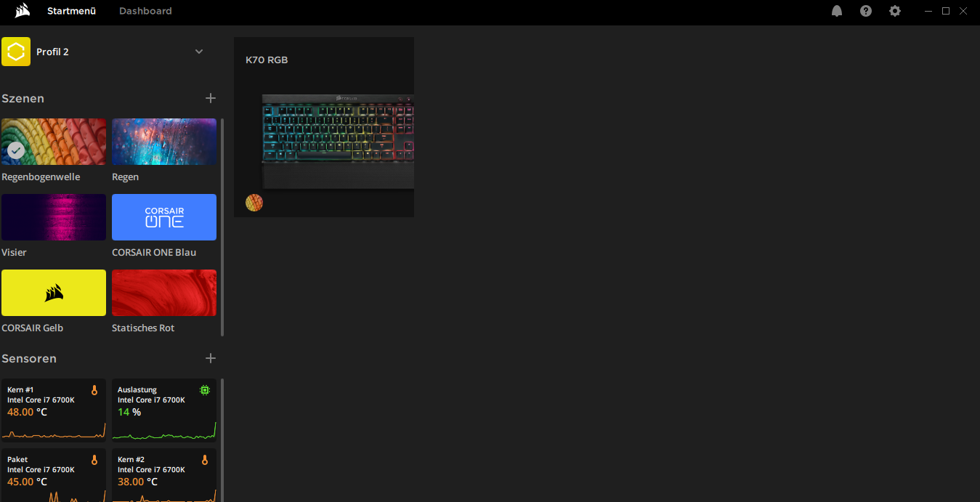Add a new sensor with plus icon
The image size is (980, 502).
pos(211,358)
